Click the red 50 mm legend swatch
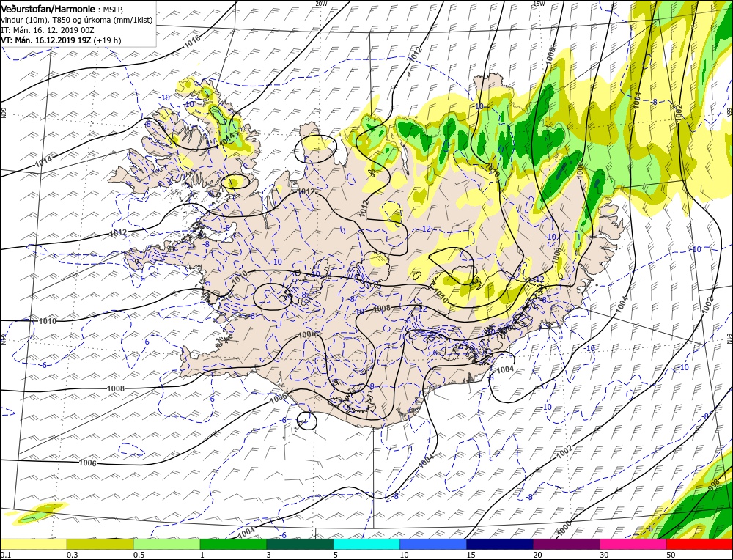 [699, 544]
